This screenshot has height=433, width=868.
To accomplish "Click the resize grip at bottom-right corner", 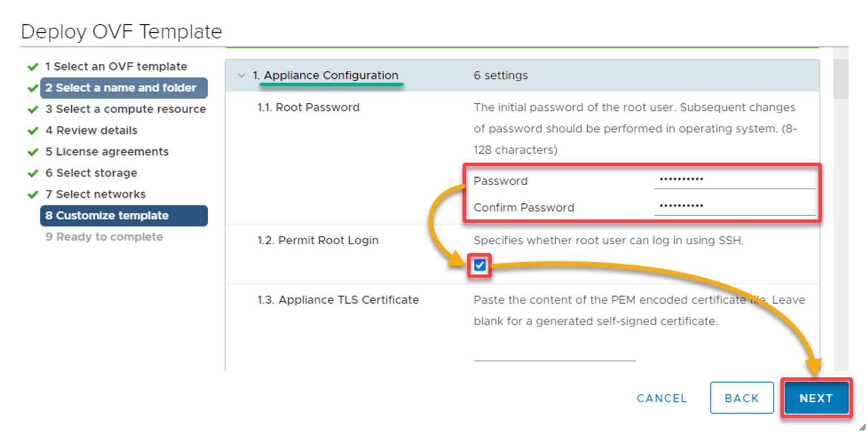I will [x=863, y=428].
